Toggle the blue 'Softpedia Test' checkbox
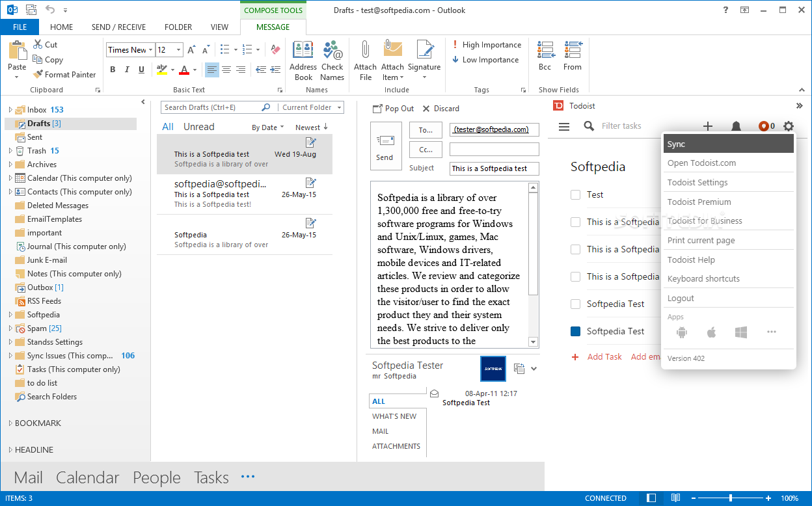The image size is (812, 506). tap(575, 331)
